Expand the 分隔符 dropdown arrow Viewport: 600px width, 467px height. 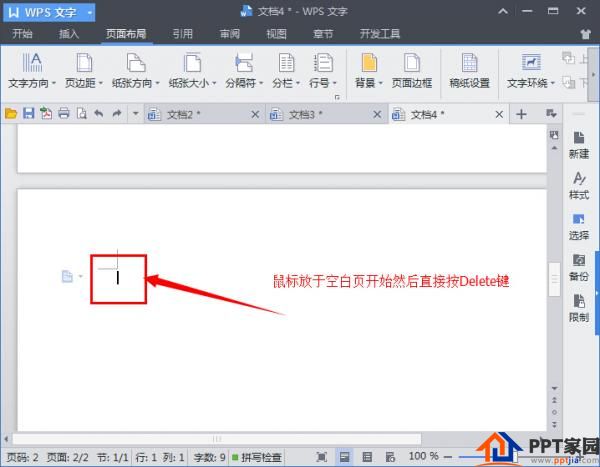pos(261,83)
